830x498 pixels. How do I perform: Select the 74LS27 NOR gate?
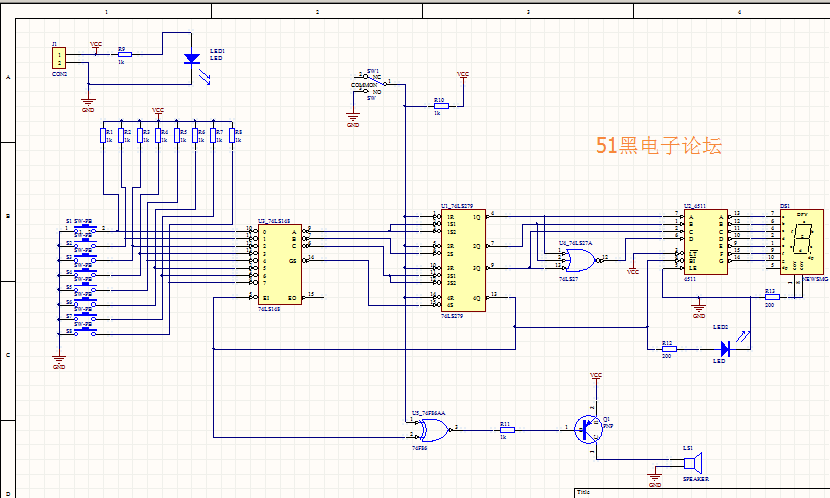tap(581, 260)
